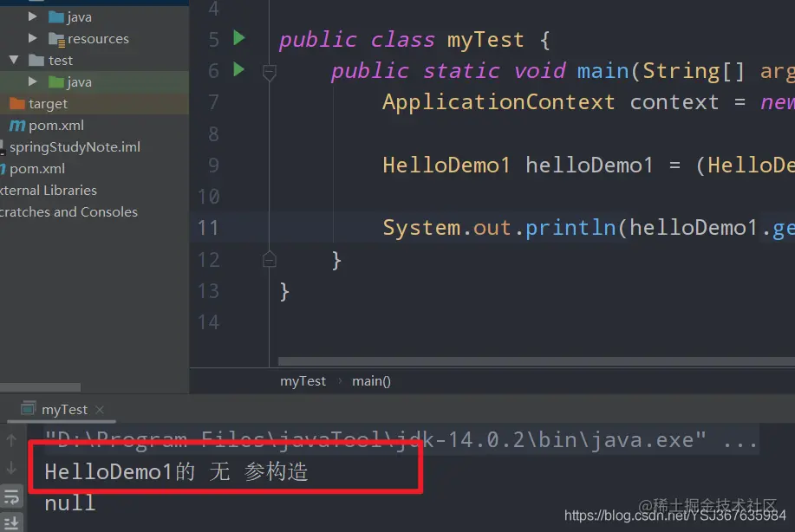Select Scratches and Consoles node

(x=68, y=211)
